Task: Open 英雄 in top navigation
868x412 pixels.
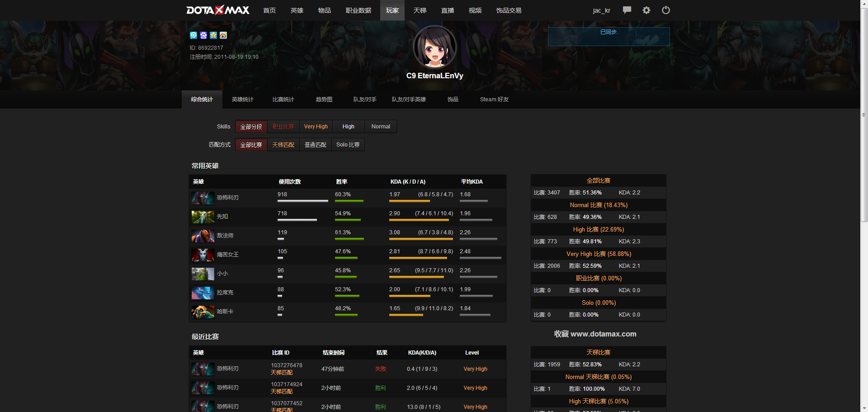Action: coord(297,10)
